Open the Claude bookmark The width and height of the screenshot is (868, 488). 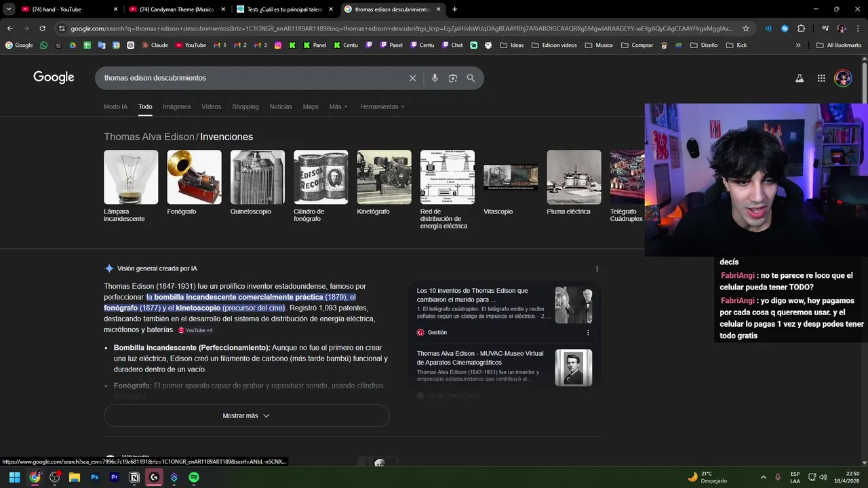tap(155, 45)
